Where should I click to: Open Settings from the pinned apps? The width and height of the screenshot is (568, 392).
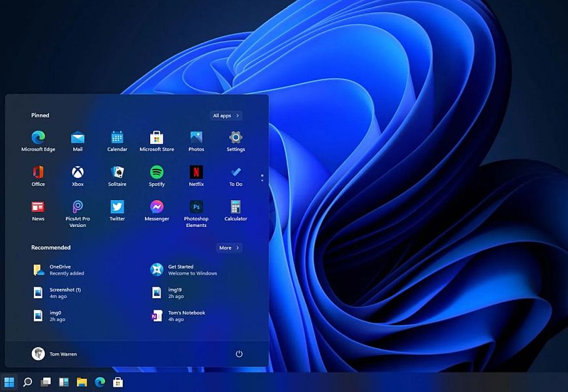click(236, 141)
